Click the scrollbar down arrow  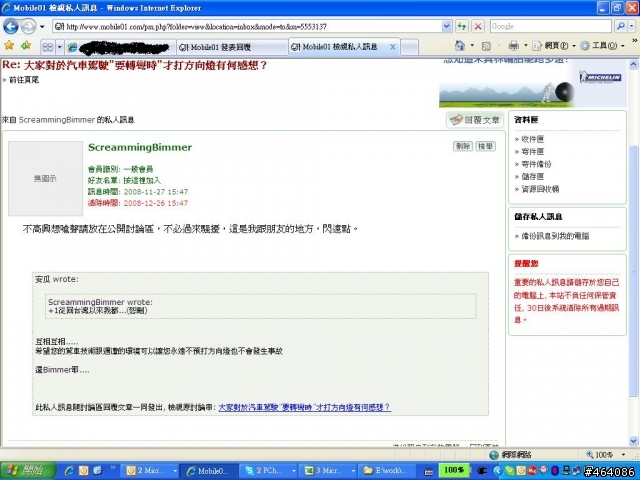pos(633,441)
